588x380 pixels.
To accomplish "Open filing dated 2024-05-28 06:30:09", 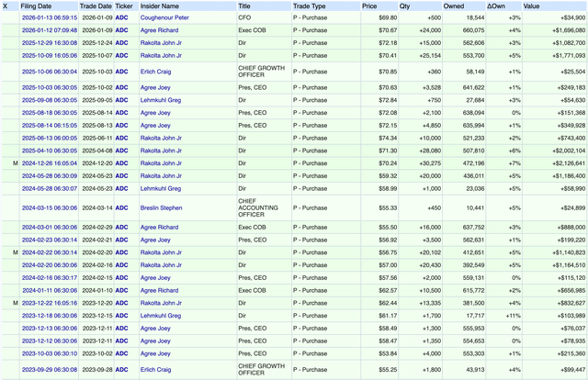I will click(x=50, y=175).
